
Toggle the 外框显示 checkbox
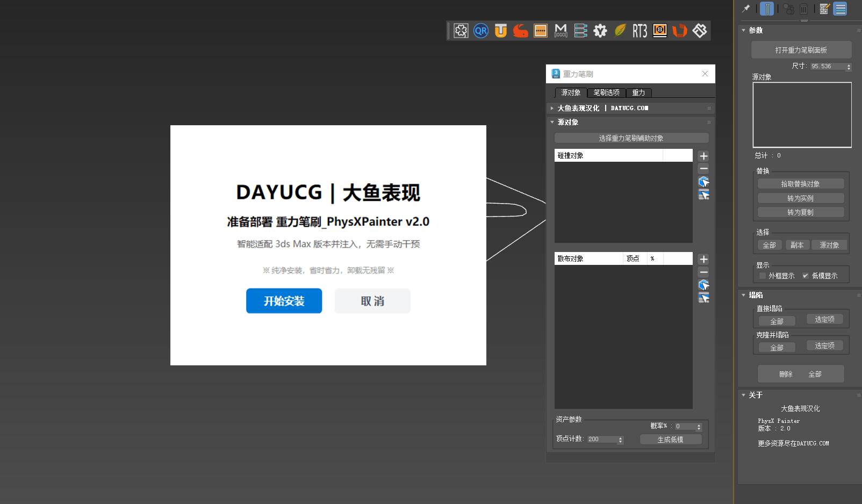[x=762, y=276]
